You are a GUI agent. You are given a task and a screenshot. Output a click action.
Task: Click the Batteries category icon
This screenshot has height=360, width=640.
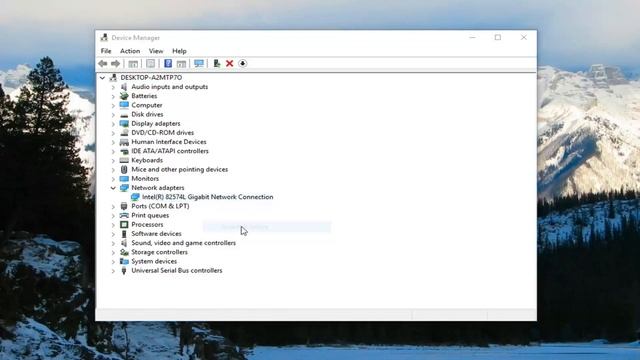[x=124, y=96]
